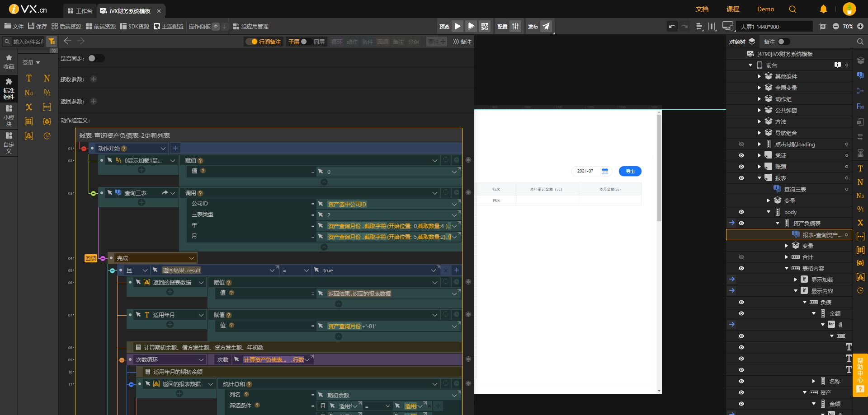This screenshot has height=415, width=868.
Task: Toggle the 是否同步 switch
Action: tap(95, 58)
